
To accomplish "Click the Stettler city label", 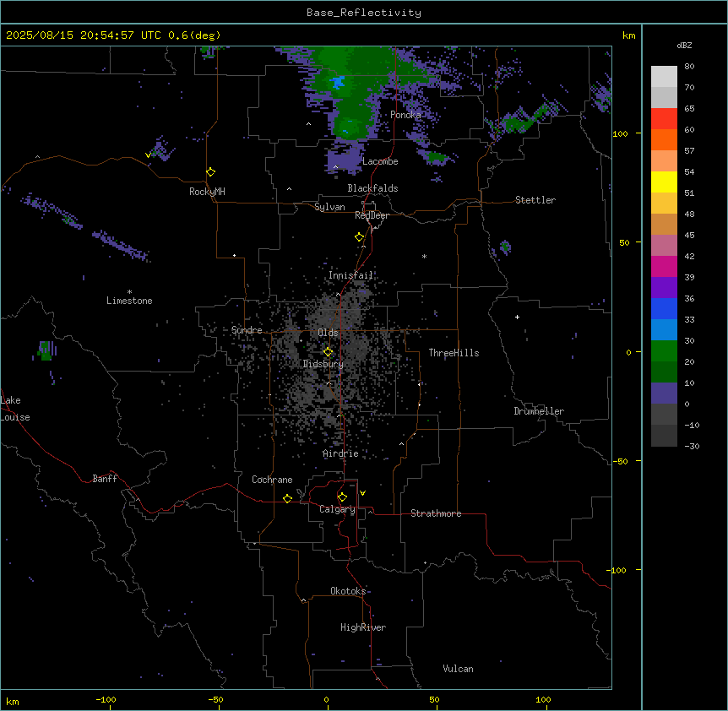I will (x=535, y=200).
